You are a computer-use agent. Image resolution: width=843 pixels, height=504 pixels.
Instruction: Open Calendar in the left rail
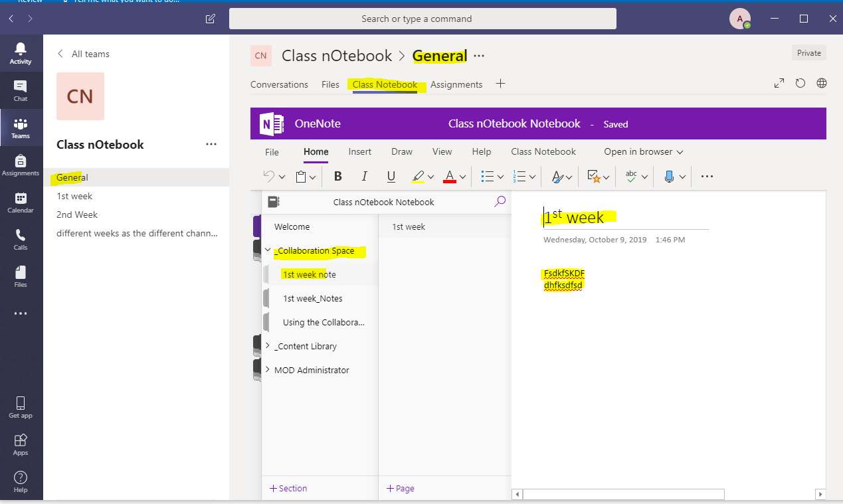point(21,202)
